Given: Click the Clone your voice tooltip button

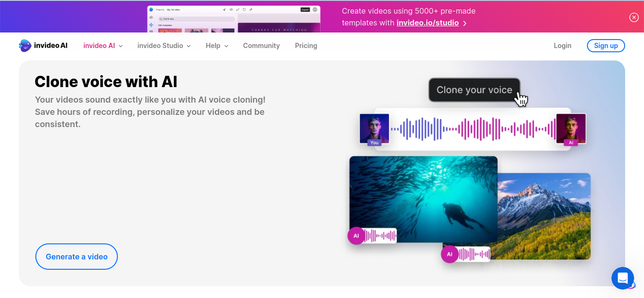Looking at the screenshot, I should pos(474,90).
